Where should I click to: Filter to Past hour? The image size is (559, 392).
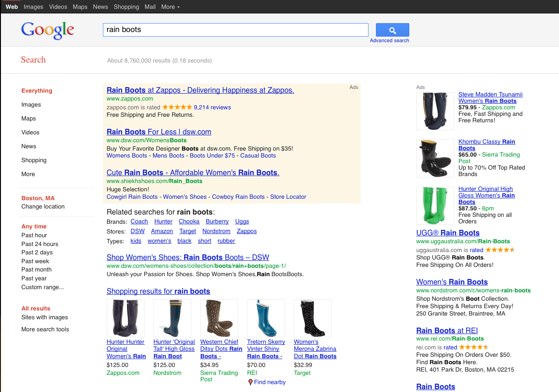[x=34, y=235]
